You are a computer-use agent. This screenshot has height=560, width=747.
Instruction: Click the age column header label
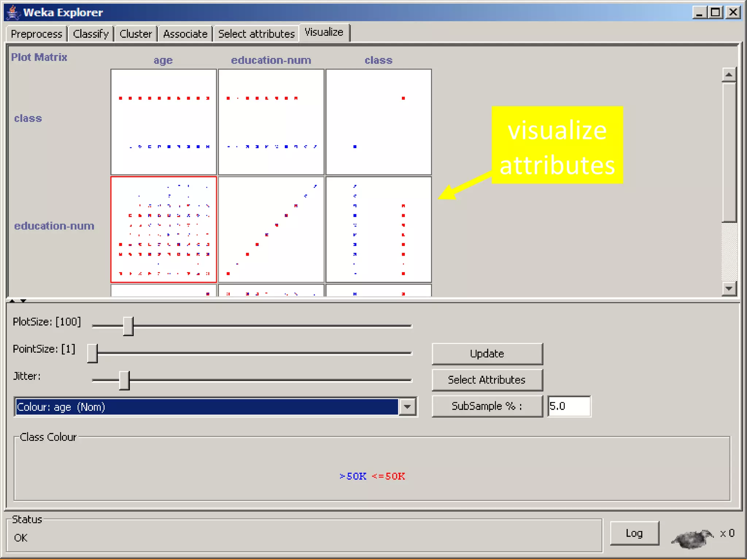163,60
